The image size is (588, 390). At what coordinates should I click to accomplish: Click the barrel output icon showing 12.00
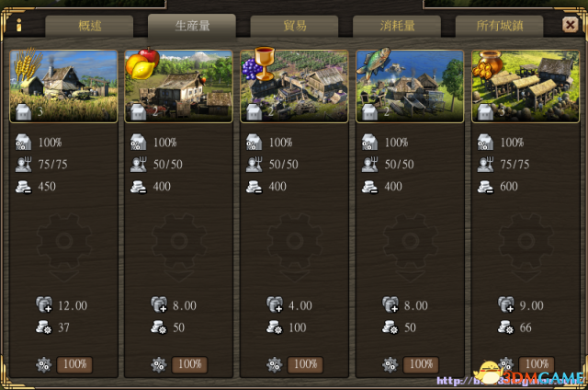(x=44, y=304)
